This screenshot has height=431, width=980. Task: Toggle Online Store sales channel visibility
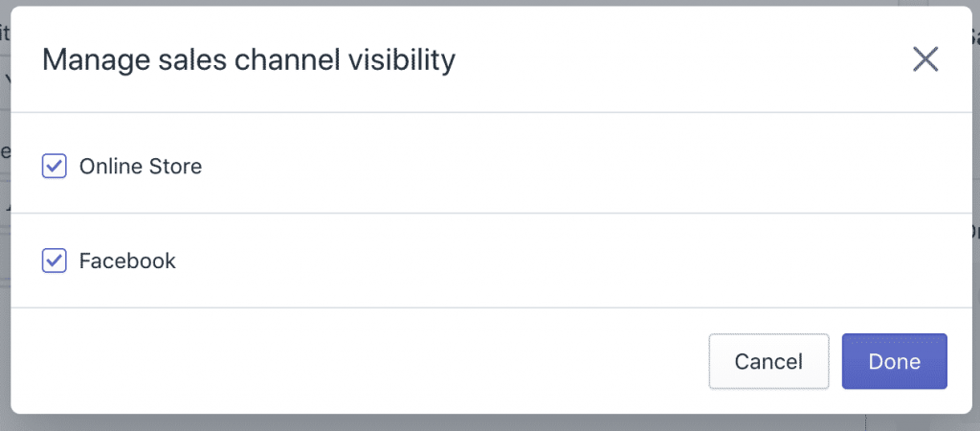[55, 167]
